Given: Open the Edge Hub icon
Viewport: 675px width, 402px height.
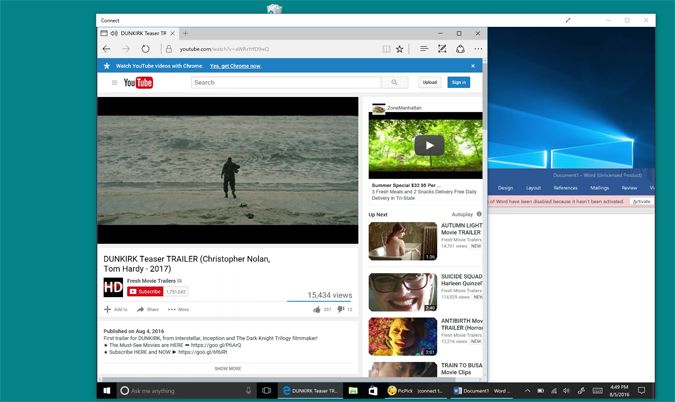Looking at the screenshot, I should click(x=424, y=49).
